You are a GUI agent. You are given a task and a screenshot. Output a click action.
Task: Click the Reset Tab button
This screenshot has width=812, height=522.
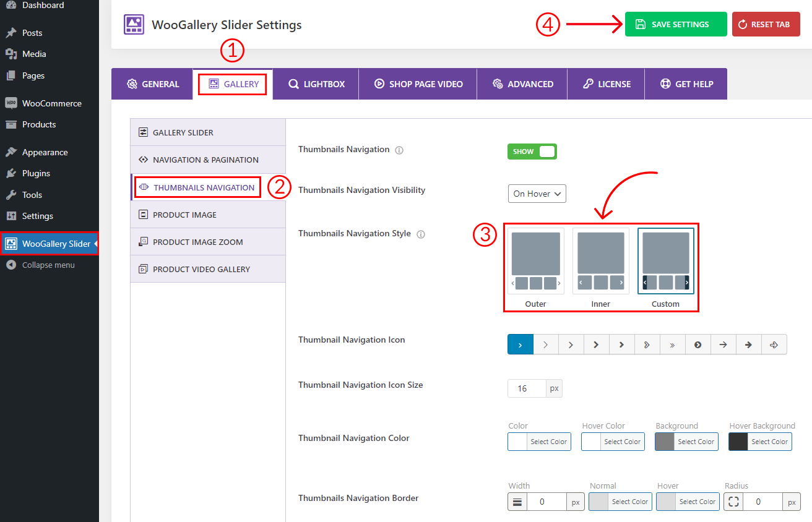point(766,24)
